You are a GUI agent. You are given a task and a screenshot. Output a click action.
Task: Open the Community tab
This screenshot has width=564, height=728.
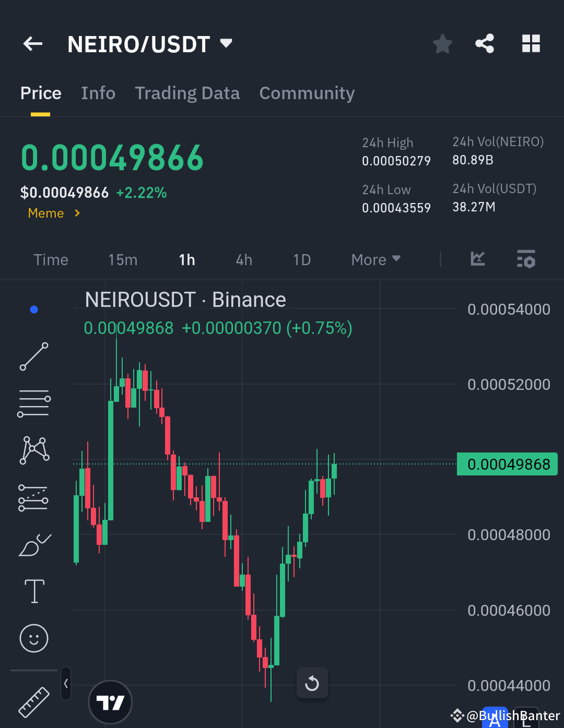(307, 93)
